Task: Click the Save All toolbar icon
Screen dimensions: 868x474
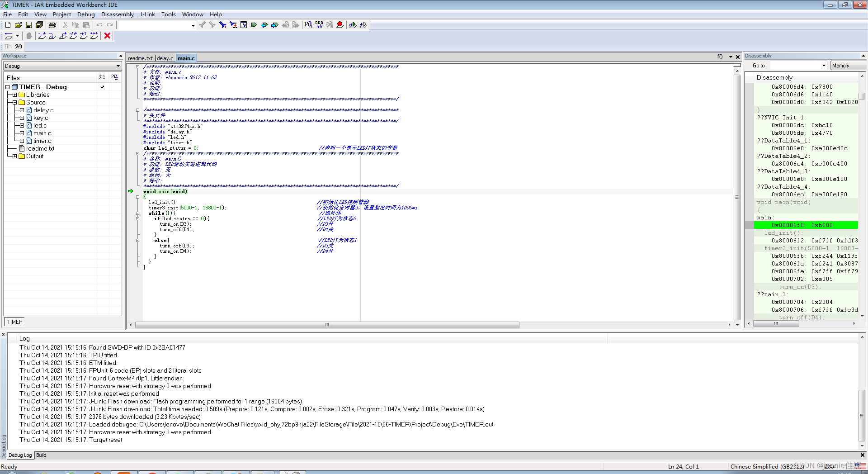Action: 39,25
